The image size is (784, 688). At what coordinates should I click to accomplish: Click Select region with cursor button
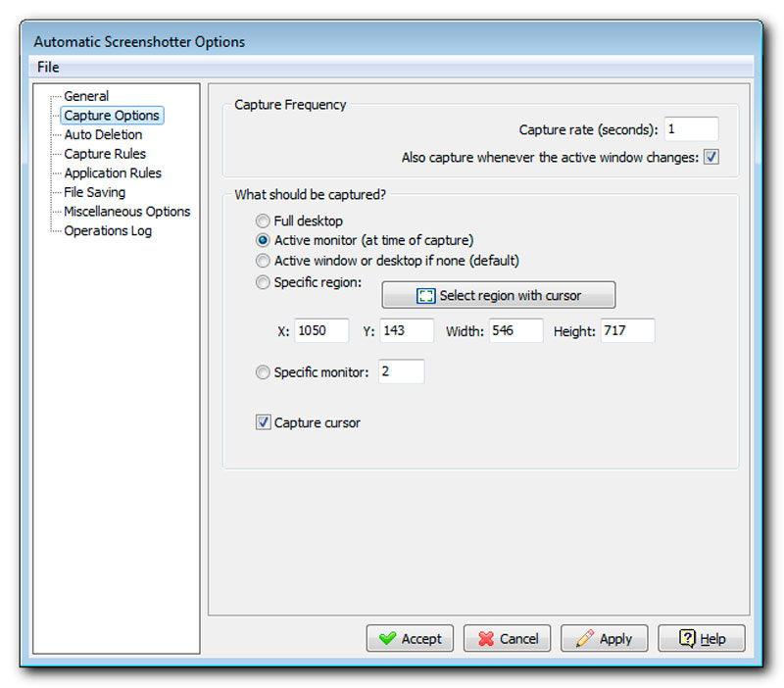(x=499, y=295)
